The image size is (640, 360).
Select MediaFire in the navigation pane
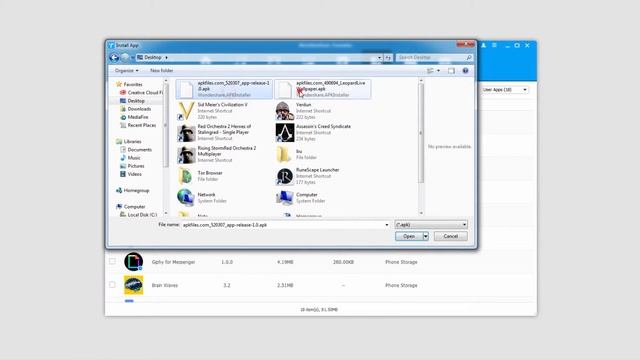(x=134, y=117)
